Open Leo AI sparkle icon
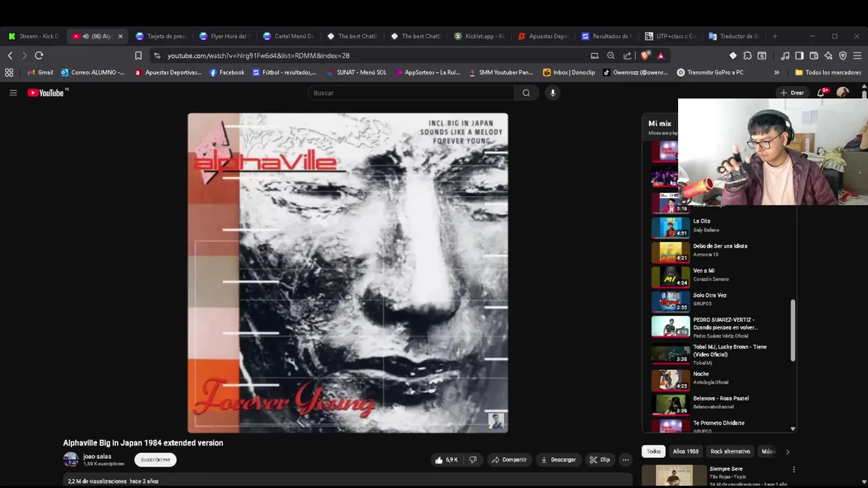The width and height of the screenshot is (868, 488). (x=829, y=56)
